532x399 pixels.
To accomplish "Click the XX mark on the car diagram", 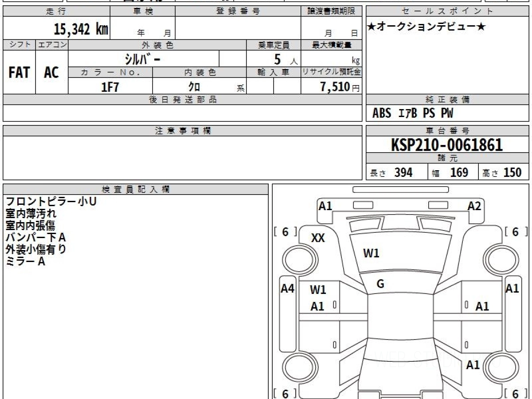I will 318,238.
